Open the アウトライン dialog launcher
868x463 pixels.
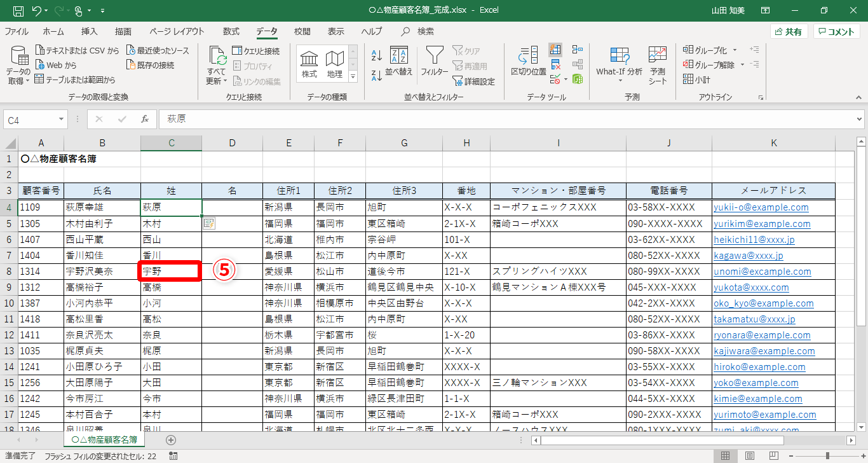pos(761,97)
